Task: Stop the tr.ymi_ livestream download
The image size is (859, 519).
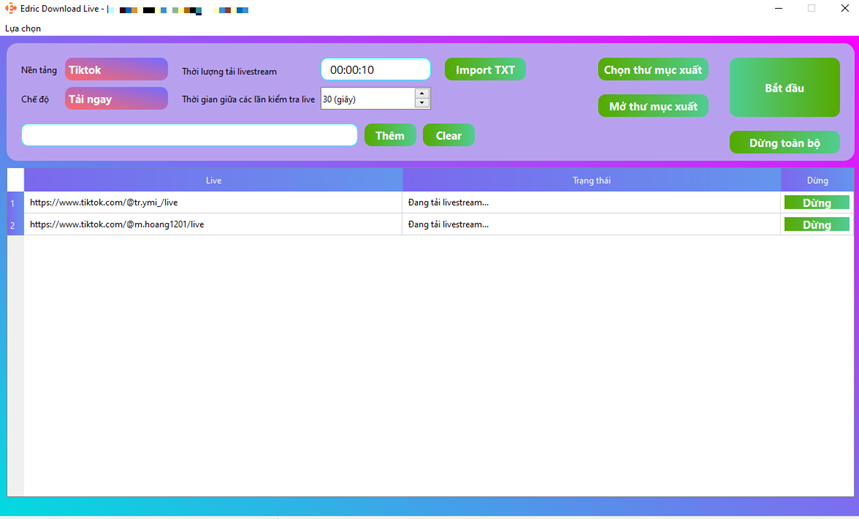Action: click(816, 203)
